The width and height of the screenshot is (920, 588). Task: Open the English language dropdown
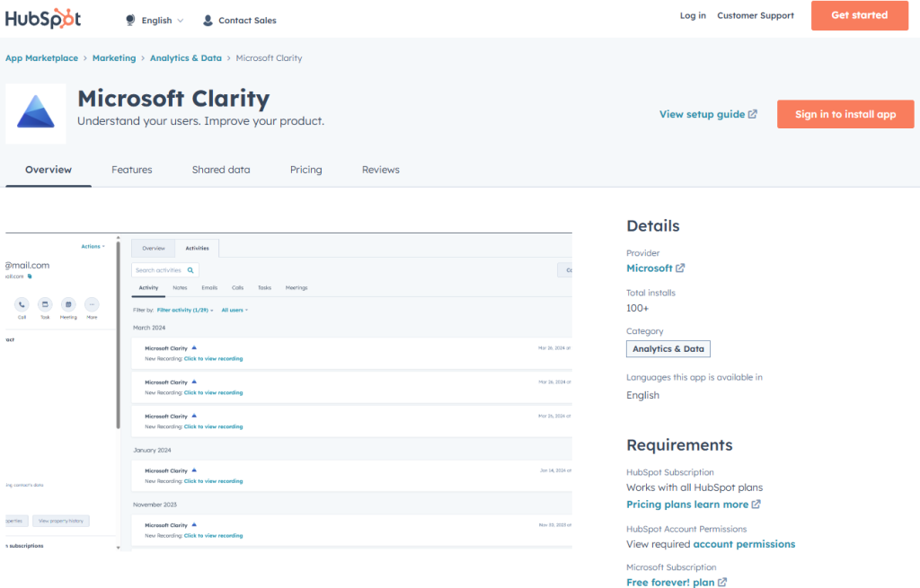153,19
